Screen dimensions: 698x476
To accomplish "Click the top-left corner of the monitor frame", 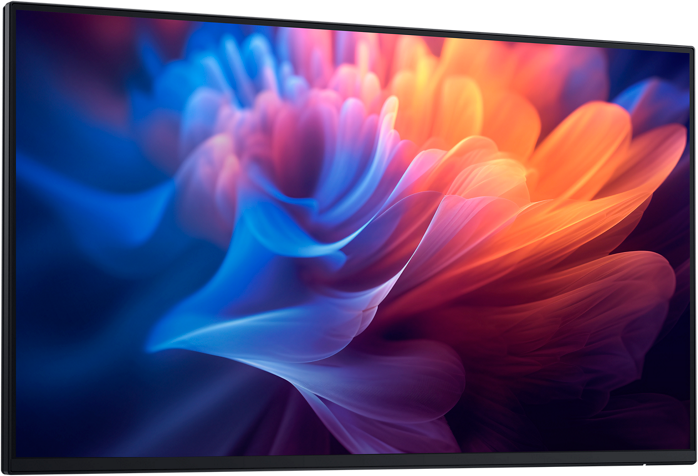I will tap(8, 6).
